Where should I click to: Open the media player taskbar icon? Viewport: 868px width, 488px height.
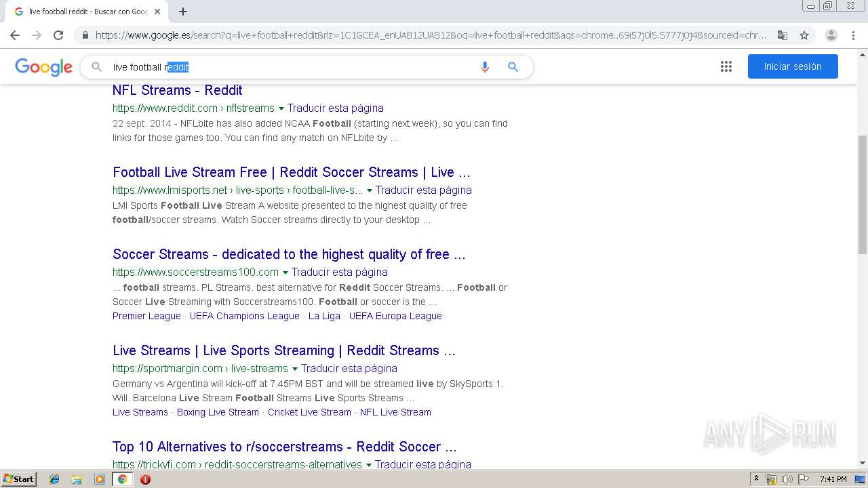pyautogui.click(x=100, y=479)
